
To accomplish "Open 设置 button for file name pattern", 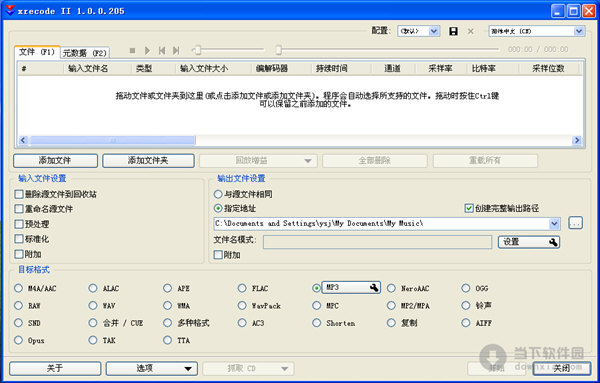I will point(529,242).
